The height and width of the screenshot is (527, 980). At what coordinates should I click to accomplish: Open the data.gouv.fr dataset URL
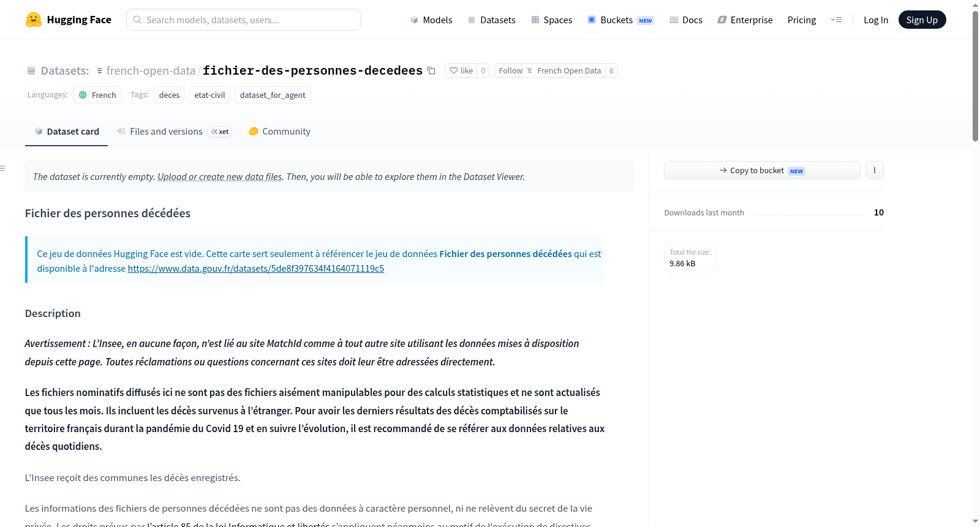256,268
